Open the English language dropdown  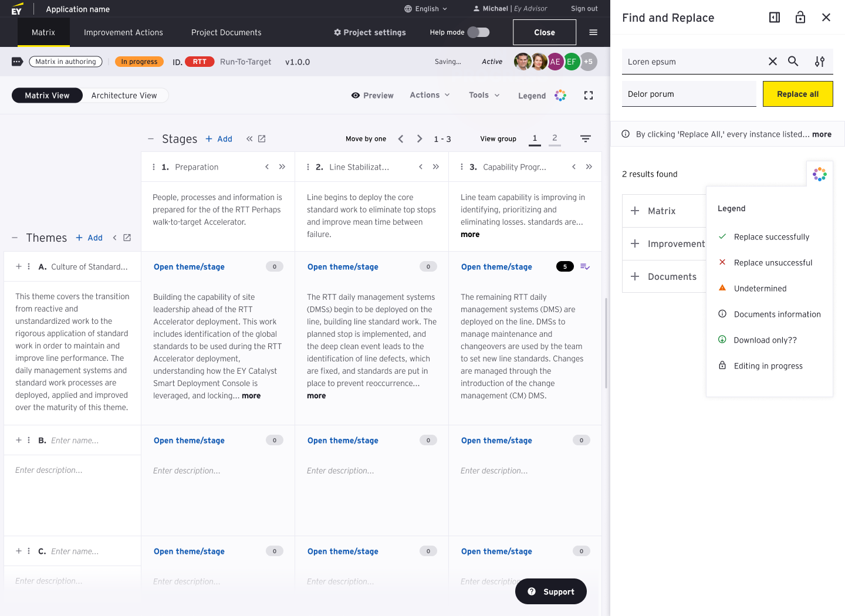(426, 9)
